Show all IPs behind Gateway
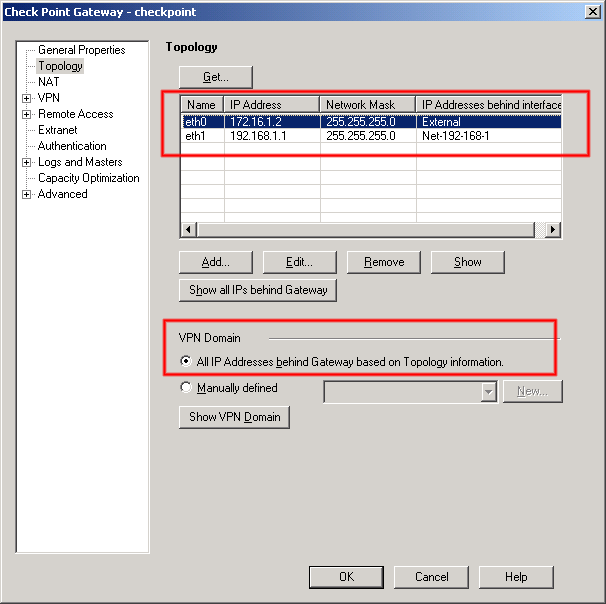Screen dimensions: 606x604 coord(258,290)
